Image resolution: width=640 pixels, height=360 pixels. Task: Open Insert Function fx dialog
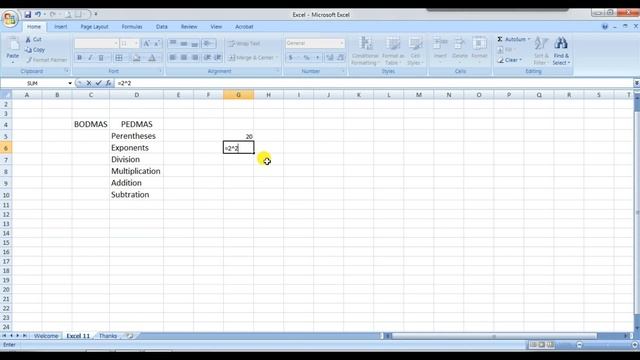[108, 83]
